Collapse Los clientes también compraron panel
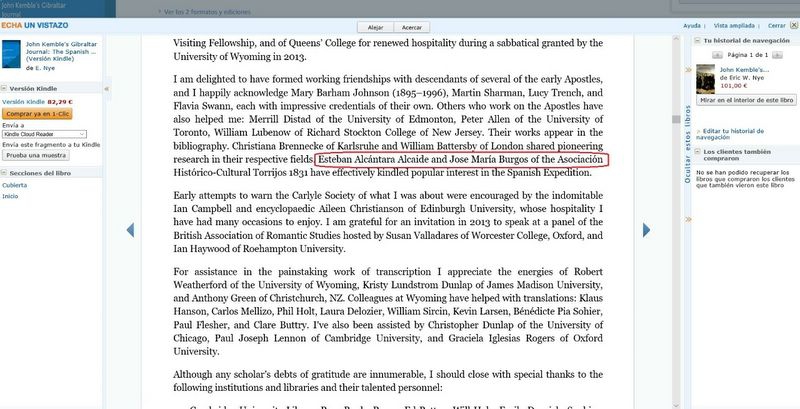The image size is (800, 409). [x=698, y=152]
